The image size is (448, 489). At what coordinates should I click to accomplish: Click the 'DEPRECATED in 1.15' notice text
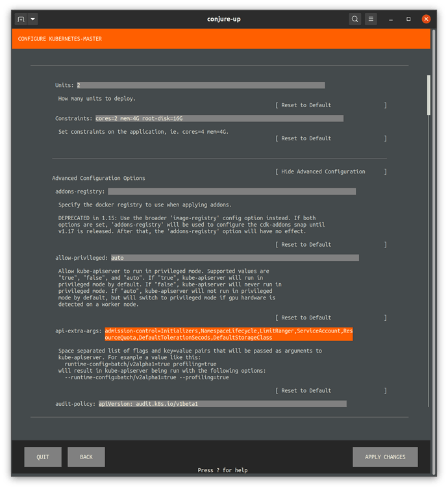tap(192, 225)
